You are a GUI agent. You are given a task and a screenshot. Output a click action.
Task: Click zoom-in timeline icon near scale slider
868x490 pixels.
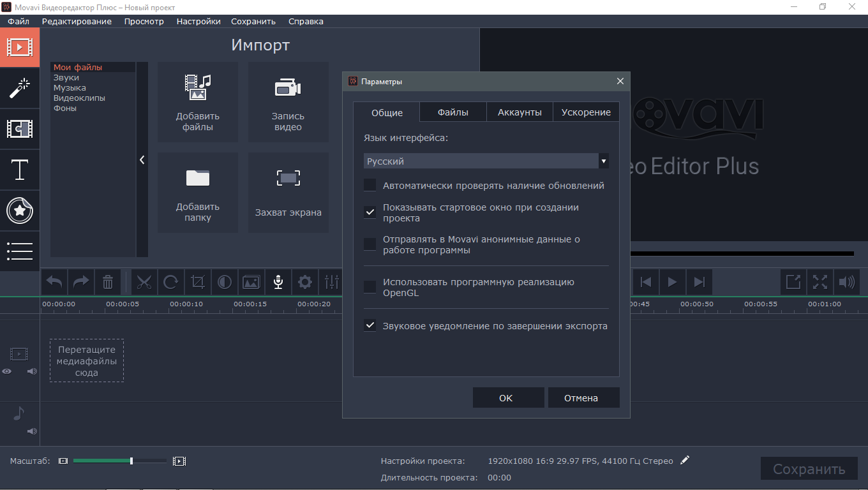pyautogui.click(x=179, y=461)
